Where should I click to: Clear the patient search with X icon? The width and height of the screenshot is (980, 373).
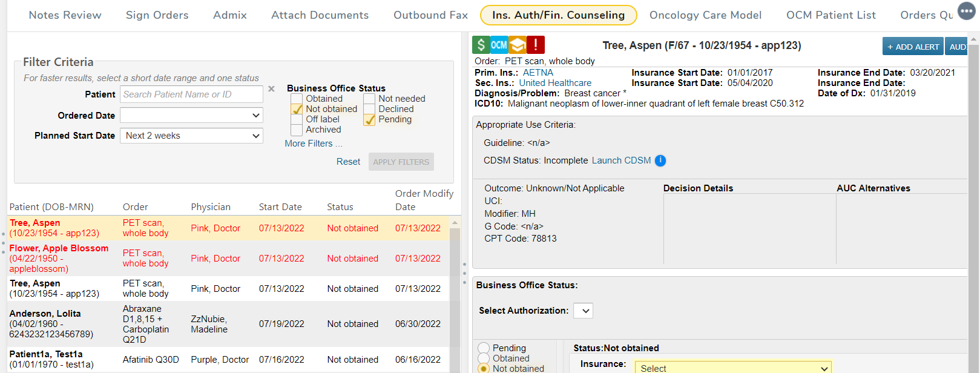(x=271, y=89)
